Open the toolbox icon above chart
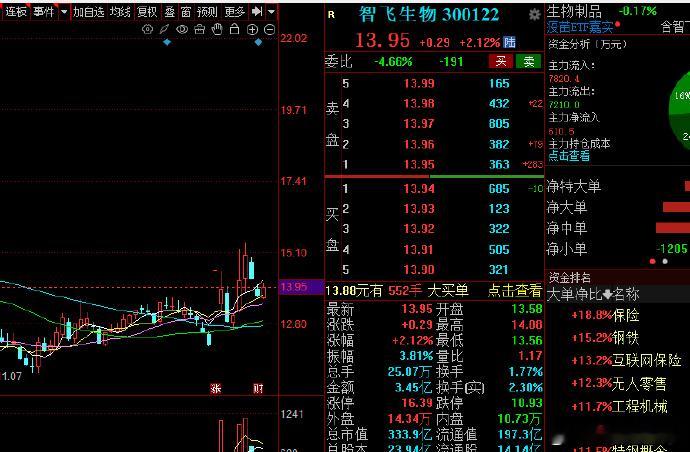690x452 pixels. coord(199,29)
